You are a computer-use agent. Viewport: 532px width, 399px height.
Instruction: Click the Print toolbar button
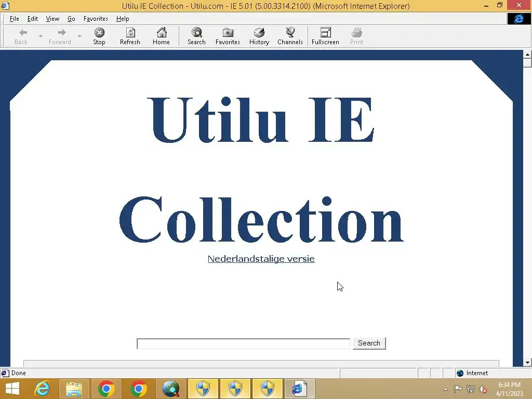pyautogui.click(x=356, y=36)
